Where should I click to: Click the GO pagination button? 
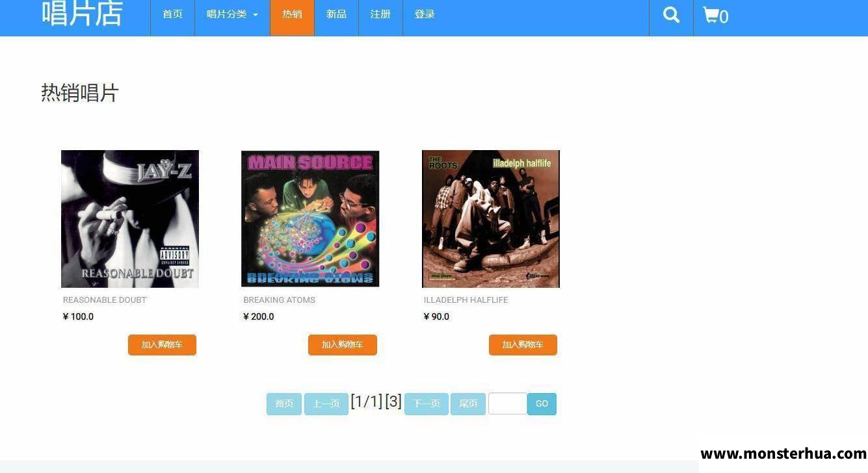542,403
